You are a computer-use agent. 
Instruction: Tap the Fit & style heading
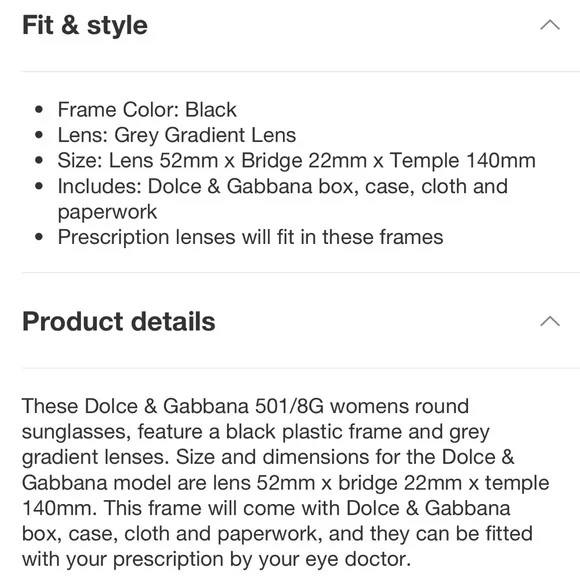pyautogui.click(x=85, y=25)
